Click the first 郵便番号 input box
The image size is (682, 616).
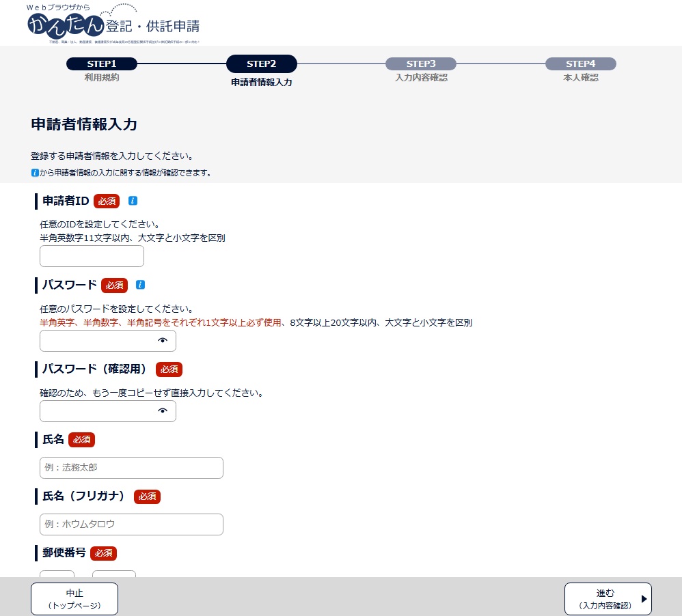point(57,574)
